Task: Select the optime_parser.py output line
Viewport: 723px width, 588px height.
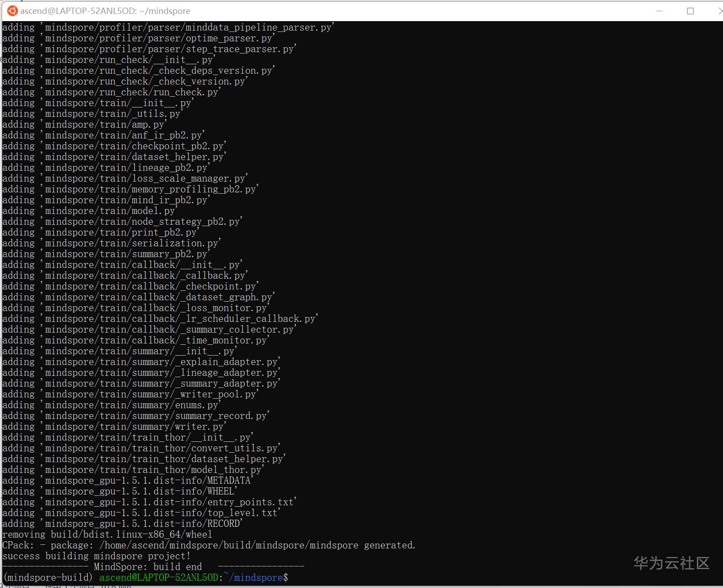Action: [x=139, y=38]
